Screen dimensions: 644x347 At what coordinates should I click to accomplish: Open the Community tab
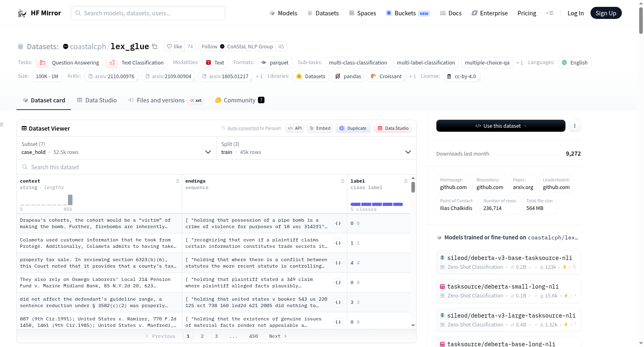(239, 100)
